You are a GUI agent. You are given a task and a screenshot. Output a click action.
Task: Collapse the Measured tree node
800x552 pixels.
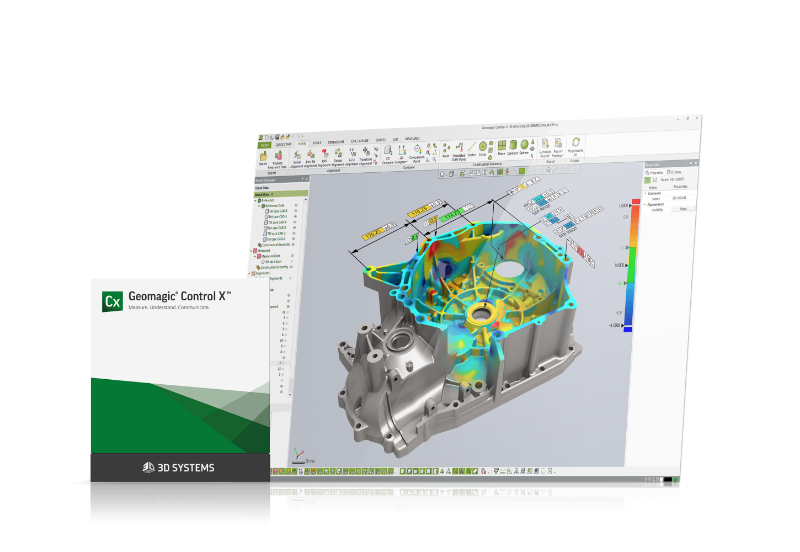pos(253,251)
